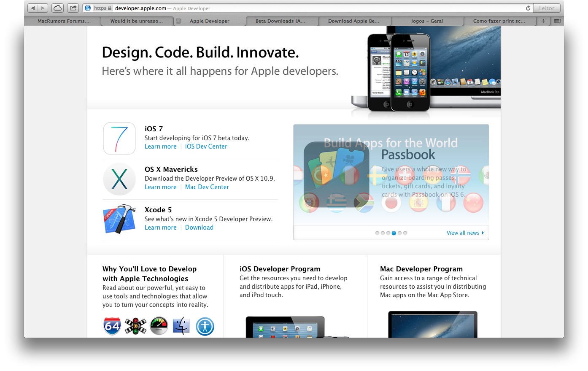
Task: Open iCloud Tabs with the cloud icon
Action: 58,8
